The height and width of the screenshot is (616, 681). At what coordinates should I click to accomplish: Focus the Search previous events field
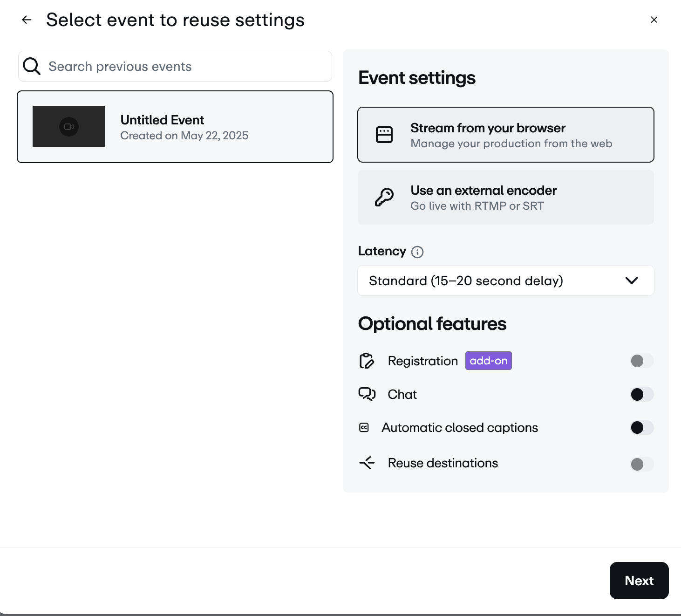[x=186, y=66]
